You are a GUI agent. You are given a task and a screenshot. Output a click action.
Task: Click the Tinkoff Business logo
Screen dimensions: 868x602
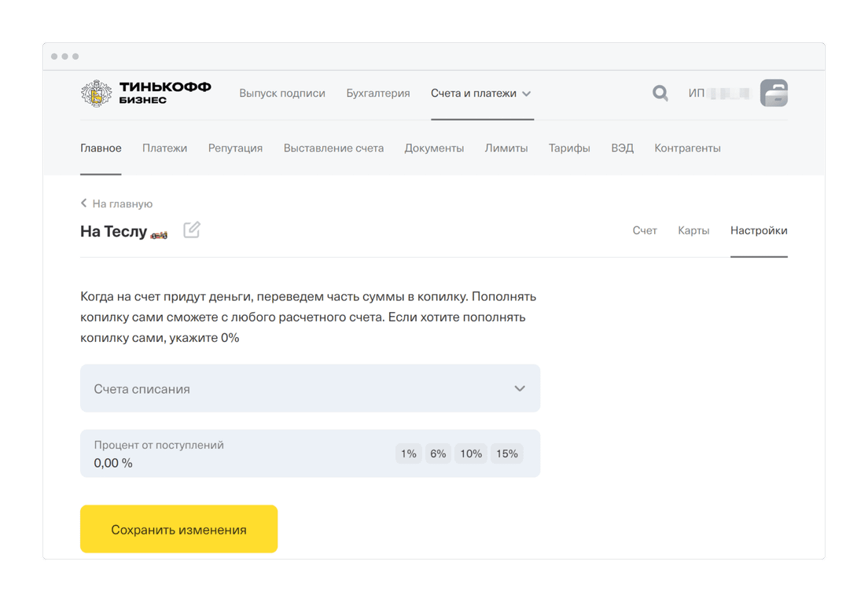(145, 93)
